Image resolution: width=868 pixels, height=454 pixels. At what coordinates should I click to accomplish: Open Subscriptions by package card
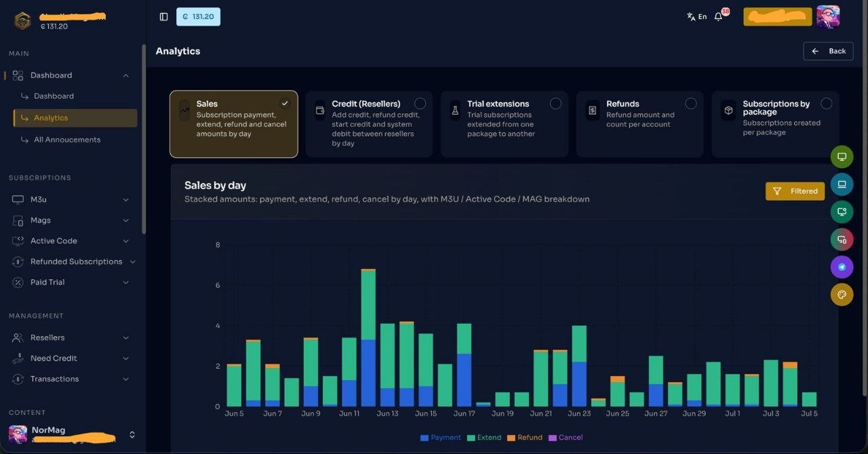coord(775,124)
